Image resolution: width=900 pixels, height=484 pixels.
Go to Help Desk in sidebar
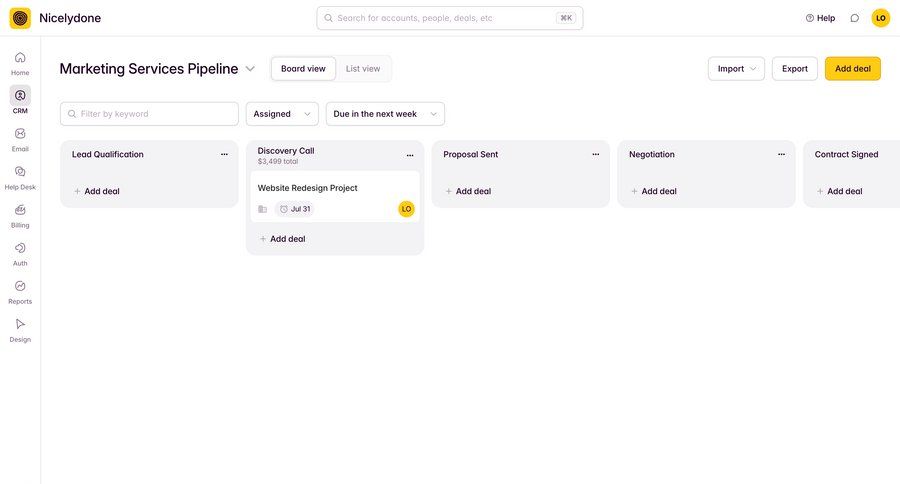(20, 177)
